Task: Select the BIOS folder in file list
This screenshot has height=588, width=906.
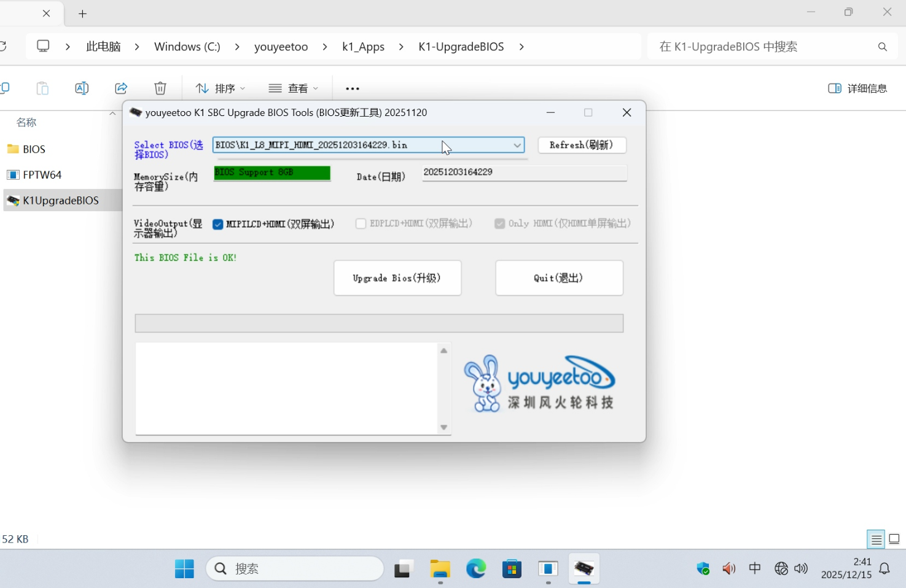Action: click(x=34, y=149)
